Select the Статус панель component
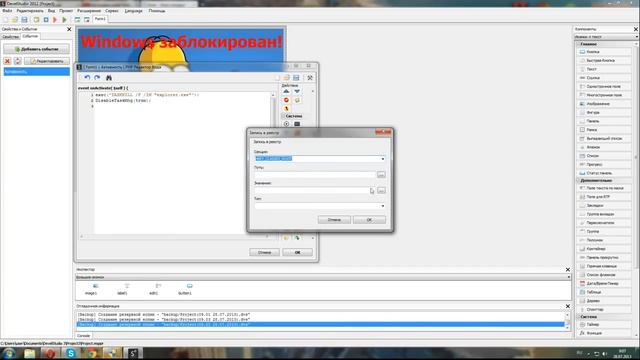 [x=603, y=173]
